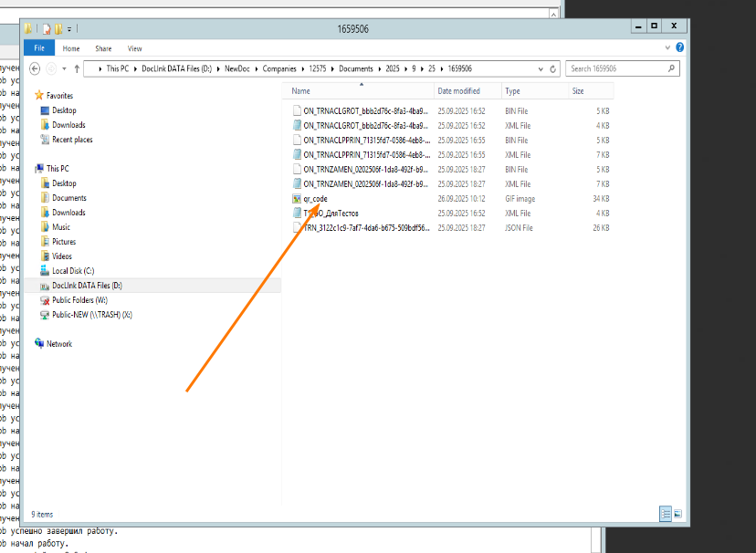
Task: Select DocLink DATA Files (D:) drive
Action: pyautogui.click(x=88, y=286)
